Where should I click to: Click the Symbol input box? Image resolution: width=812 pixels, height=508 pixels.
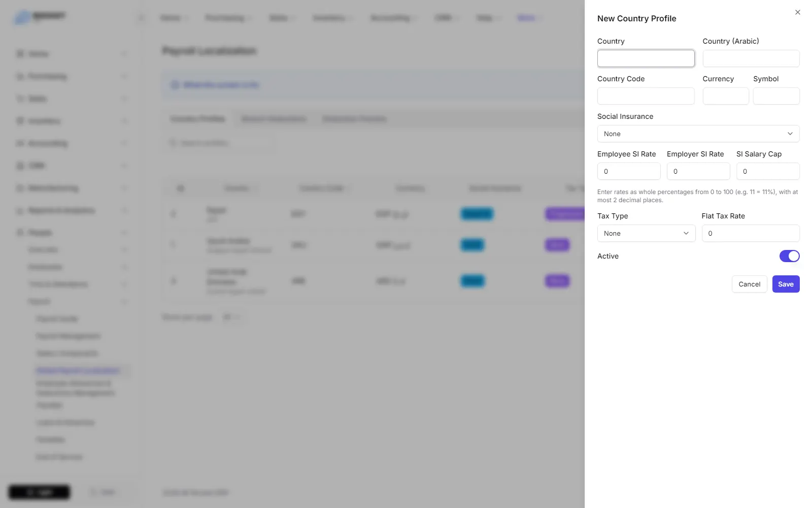coord(776,96)
